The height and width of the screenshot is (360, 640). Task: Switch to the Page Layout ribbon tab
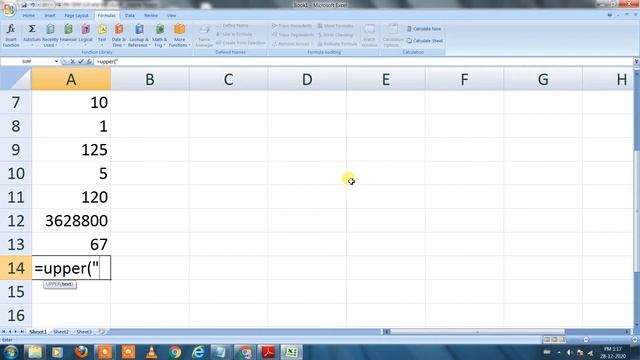(76, 16)
